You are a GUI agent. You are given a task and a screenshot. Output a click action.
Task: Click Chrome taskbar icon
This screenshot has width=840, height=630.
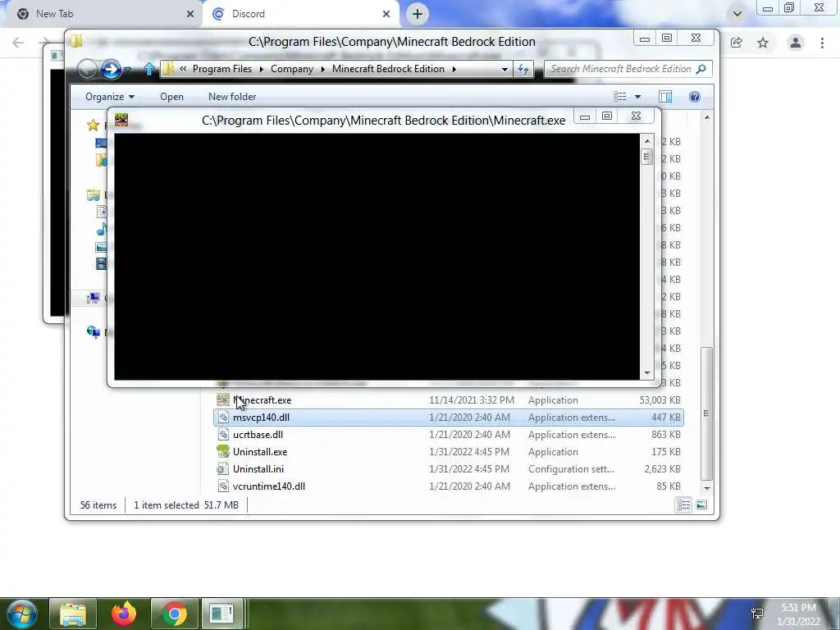(175, 614)
